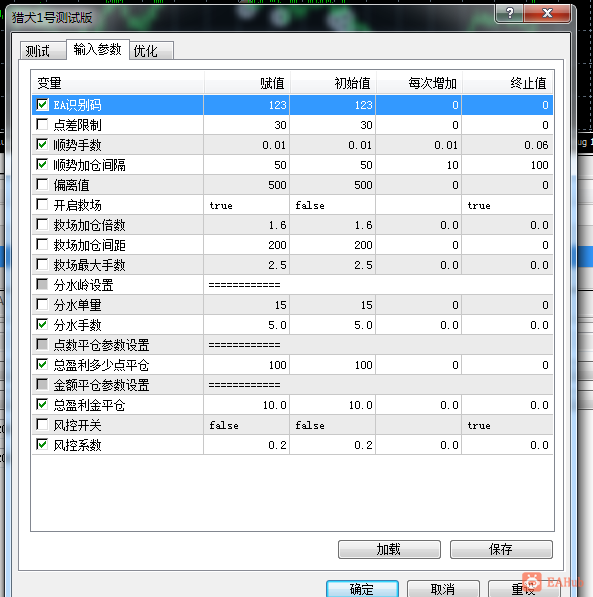Click the 救场最大手数 value 2.5

click(x=246, y=265)
